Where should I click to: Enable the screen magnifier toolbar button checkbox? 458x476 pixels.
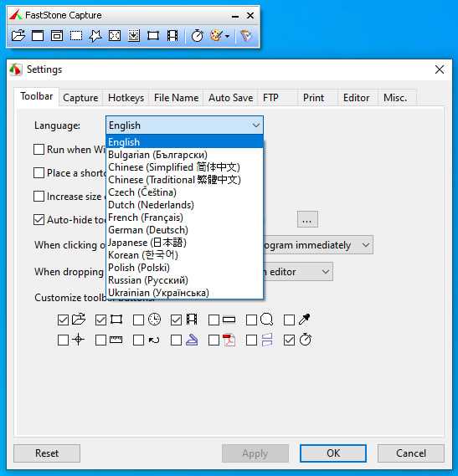251,320
